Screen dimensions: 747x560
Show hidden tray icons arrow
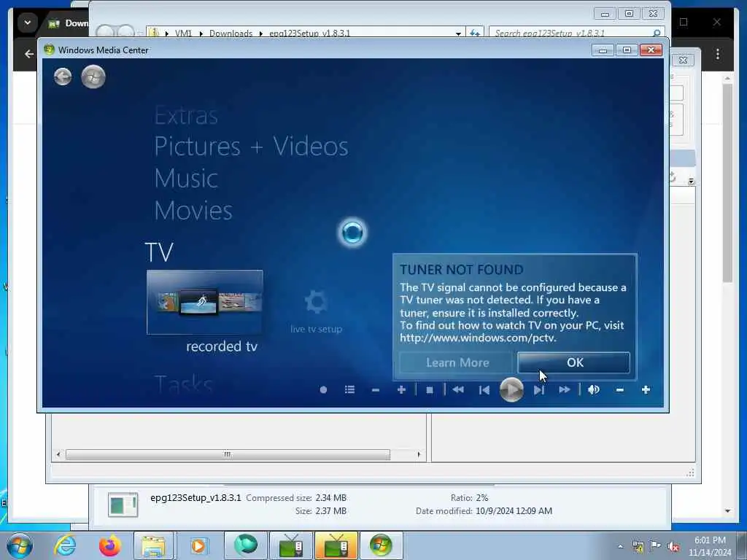[620, 546]
